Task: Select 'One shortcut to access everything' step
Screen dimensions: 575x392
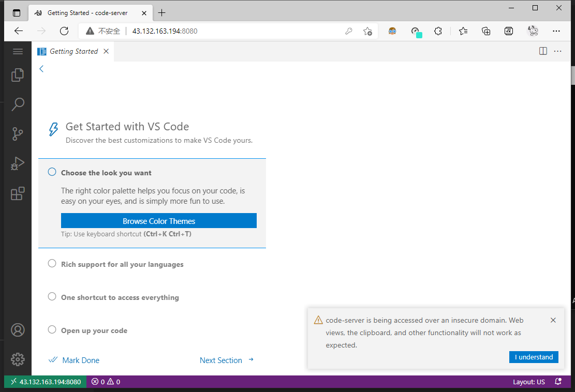Action: [x=120, y=297]
